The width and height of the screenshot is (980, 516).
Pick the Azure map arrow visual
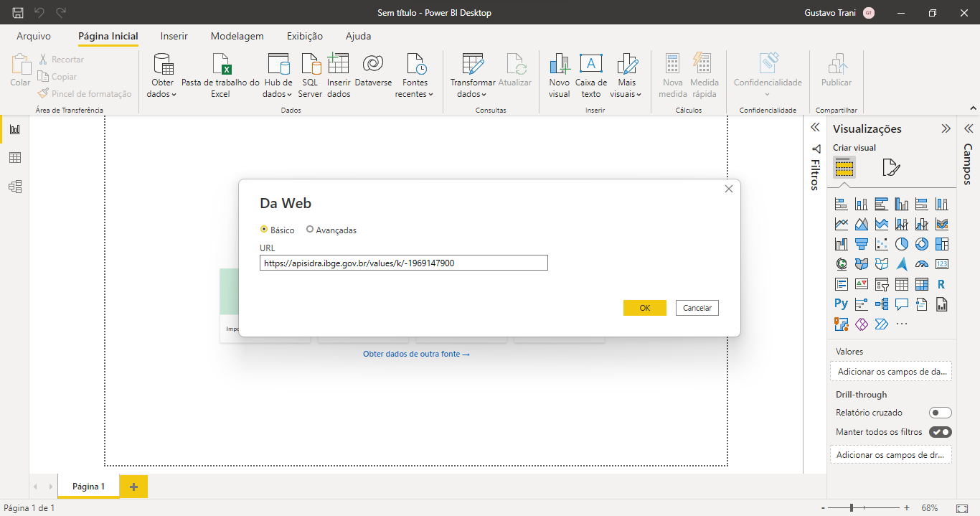(902, 264)
